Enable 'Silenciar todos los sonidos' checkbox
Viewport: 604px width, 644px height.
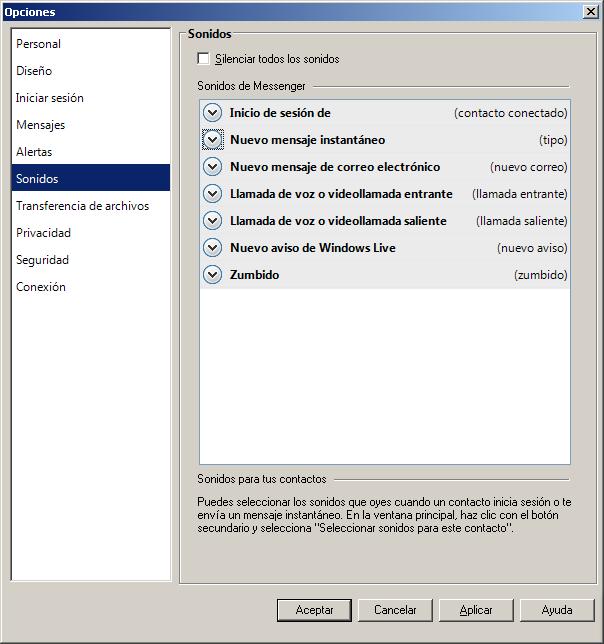coord(204,59)
